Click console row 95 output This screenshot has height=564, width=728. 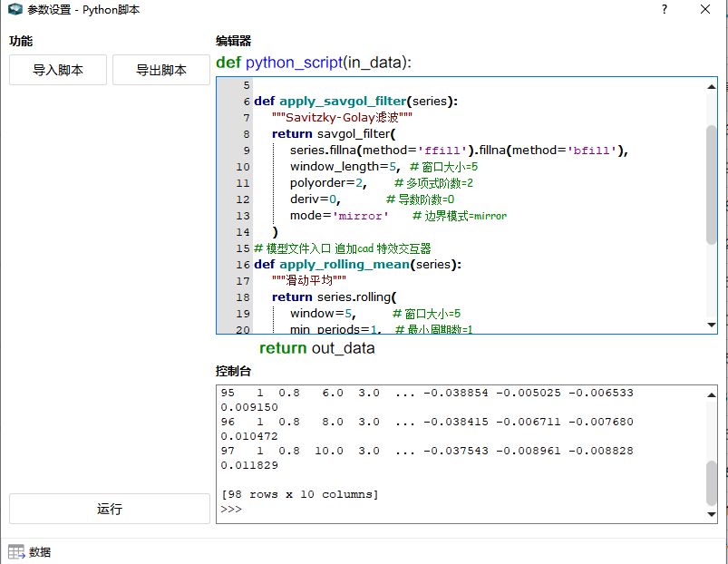(427, 393)
